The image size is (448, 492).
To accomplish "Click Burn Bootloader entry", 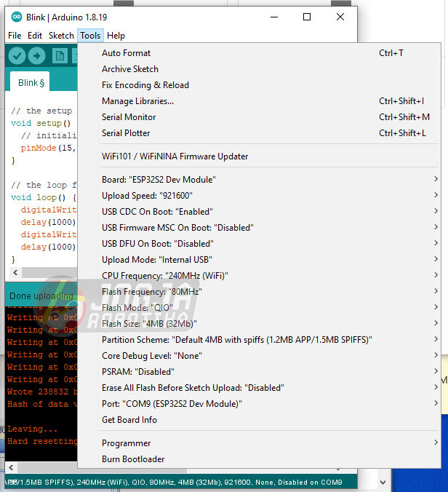I will (259, 459).
